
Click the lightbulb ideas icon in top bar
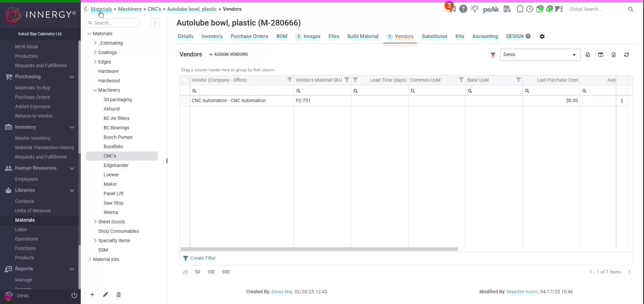(475, 9)
